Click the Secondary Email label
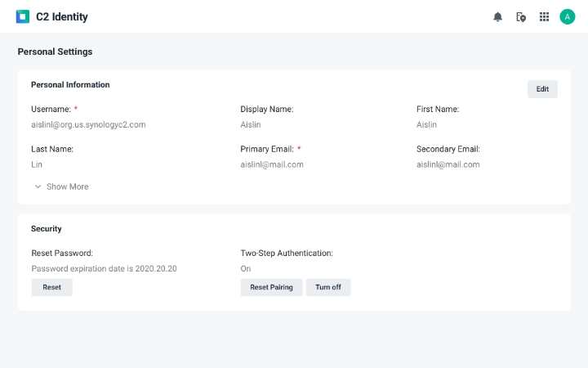588x368 pixels. coord(448,149)
